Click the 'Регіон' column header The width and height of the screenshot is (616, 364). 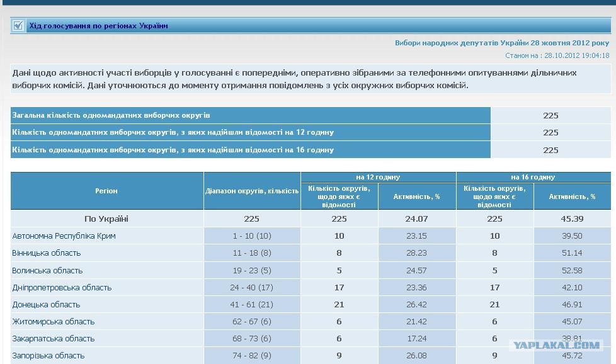(106, 191)
